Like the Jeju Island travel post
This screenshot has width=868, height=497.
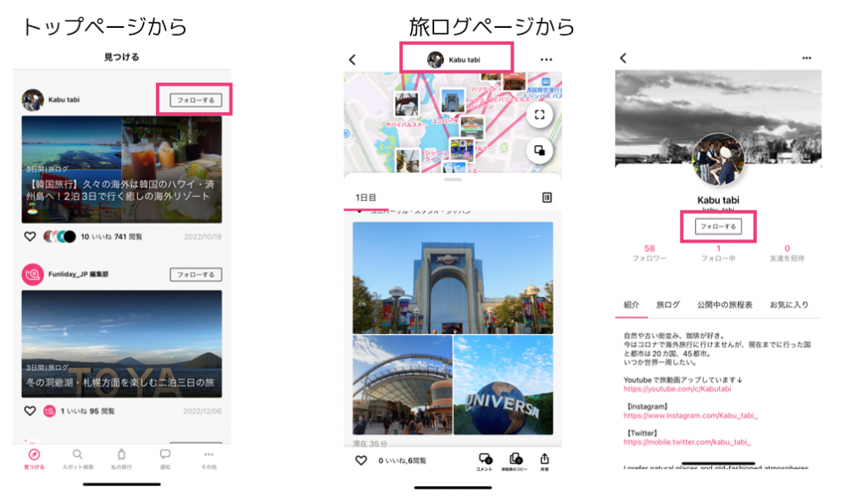click(x=30, y=237)
